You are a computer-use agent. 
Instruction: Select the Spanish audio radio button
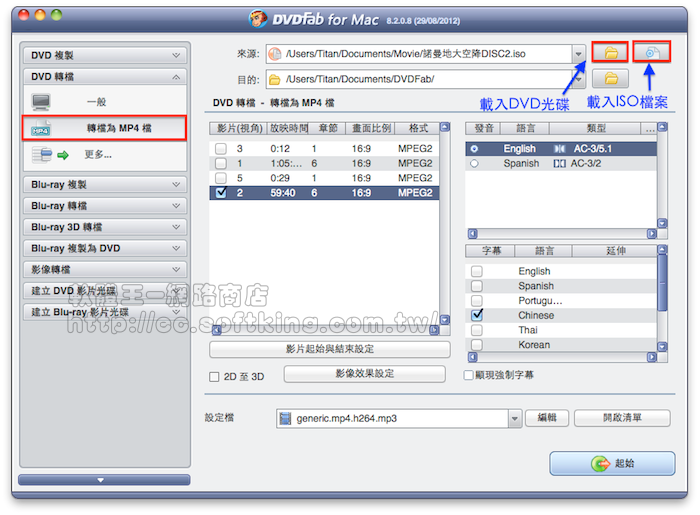pos(474,163)
